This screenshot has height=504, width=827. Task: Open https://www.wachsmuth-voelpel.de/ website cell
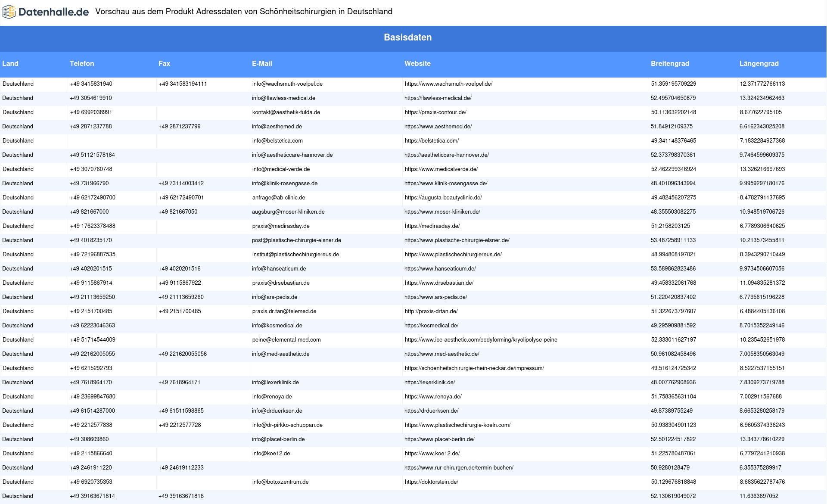448,84
